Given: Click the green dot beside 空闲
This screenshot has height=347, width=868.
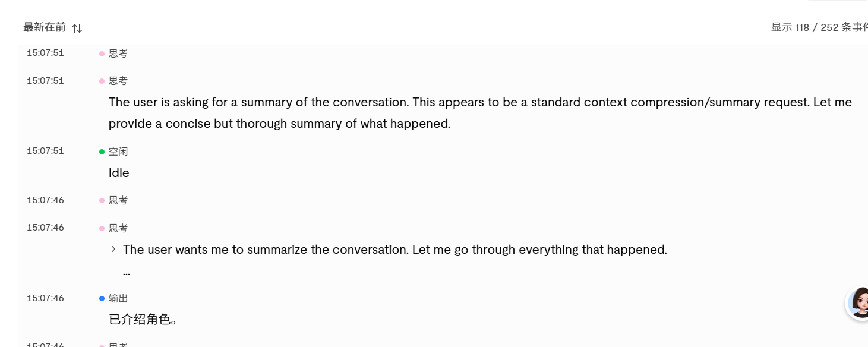Looking at the screenshot, I should pos(102,152).
